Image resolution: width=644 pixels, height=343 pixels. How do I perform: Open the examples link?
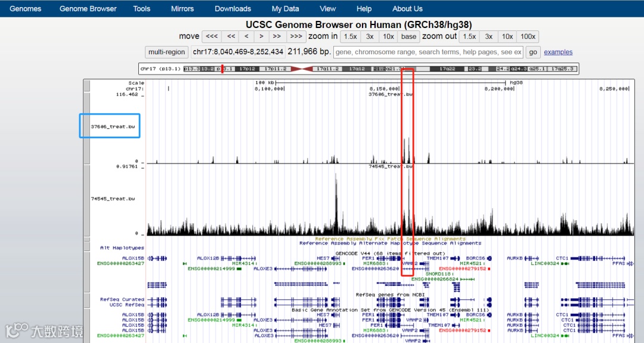coord(558,52)
